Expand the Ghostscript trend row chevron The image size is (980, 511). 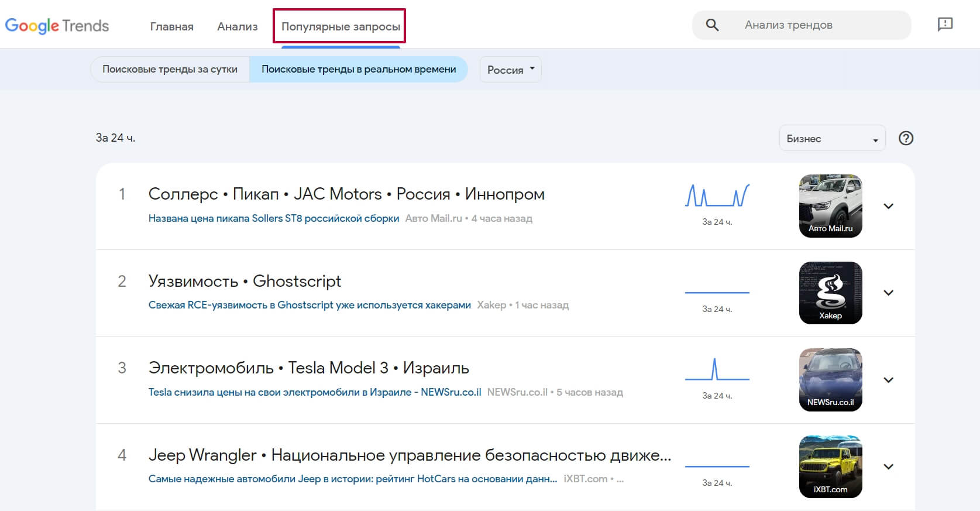(x=888, y=293)
